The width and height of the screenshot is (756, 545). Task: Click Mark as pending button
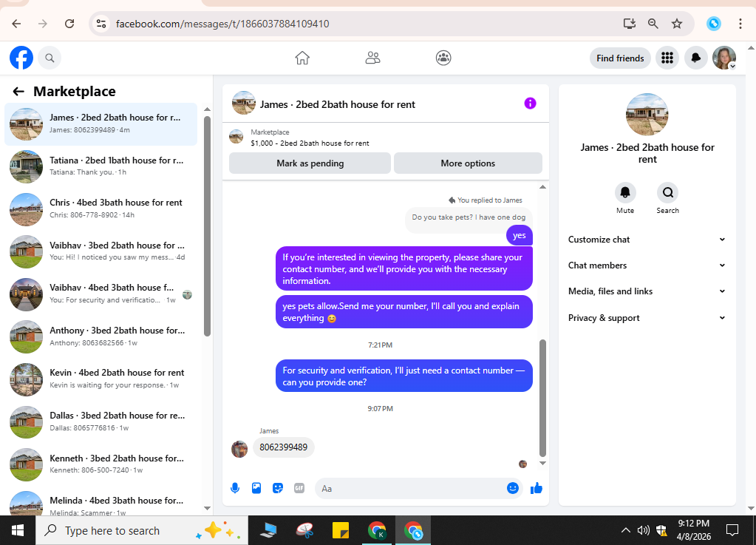pos(310,163)
